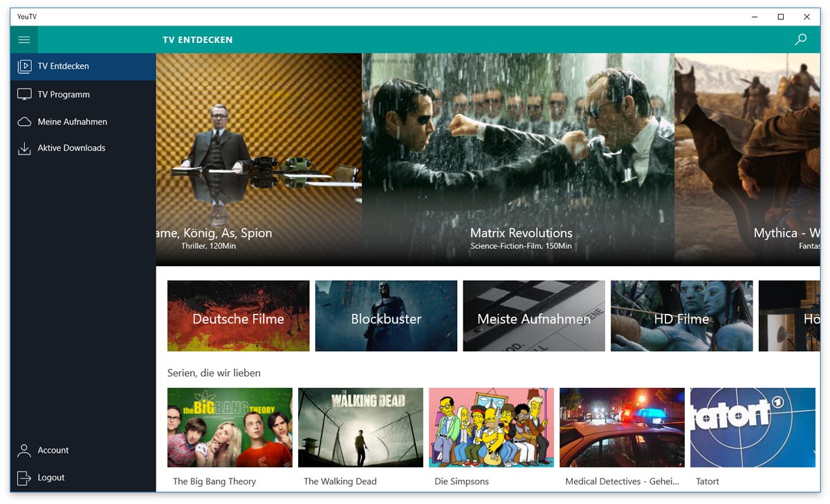The height and width of the screenshot is (504, 830).
Task: Select The Walking Dead poster
Action: 360,427
